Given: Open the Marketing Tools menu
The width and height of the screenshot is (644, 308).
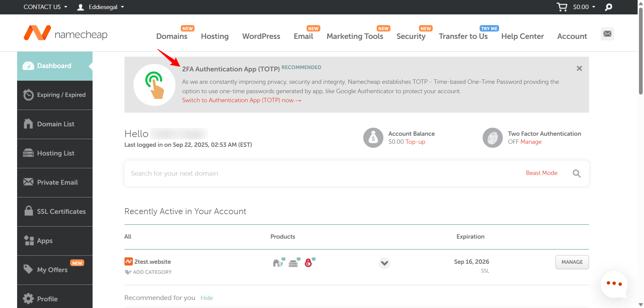Looking at the screenshot, I should (x=355, y=36).
